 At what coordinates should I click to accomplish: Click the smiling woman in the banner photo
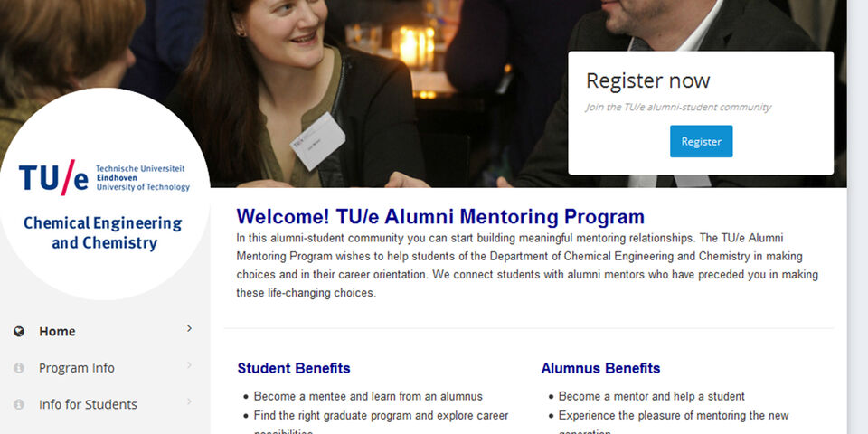coord(297,45)
